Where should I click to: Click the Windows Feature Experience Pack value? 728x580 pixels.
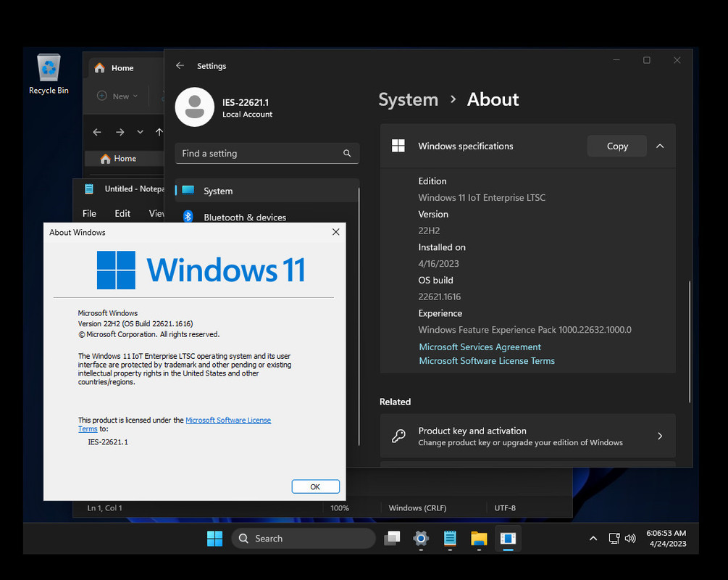coord(524,329)
